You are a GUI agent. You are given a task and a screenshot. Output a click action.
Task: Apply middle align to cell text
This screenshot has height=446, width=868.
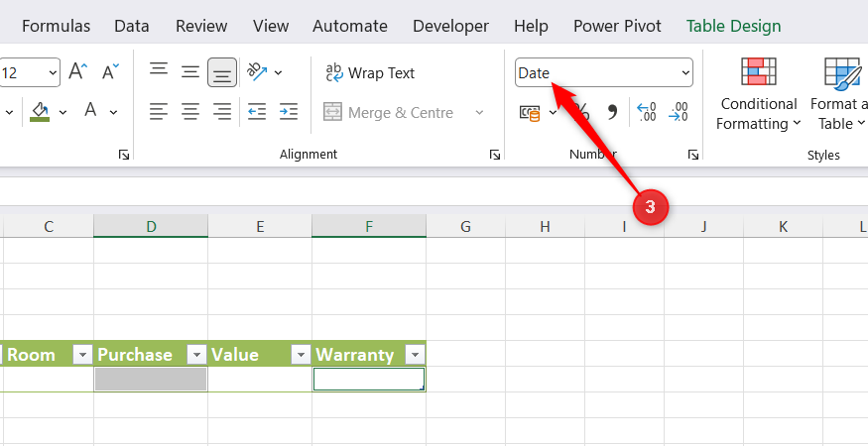190,72
